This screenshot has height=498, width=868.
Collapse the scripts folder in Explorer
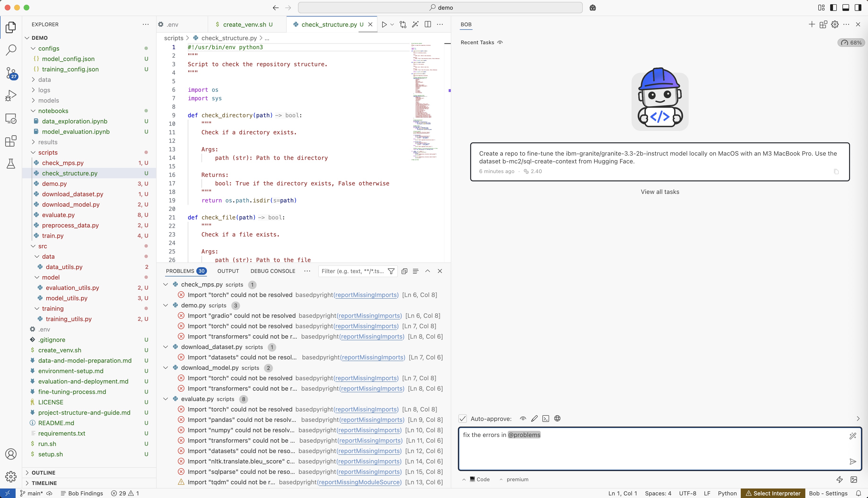[x=48, y=152]
